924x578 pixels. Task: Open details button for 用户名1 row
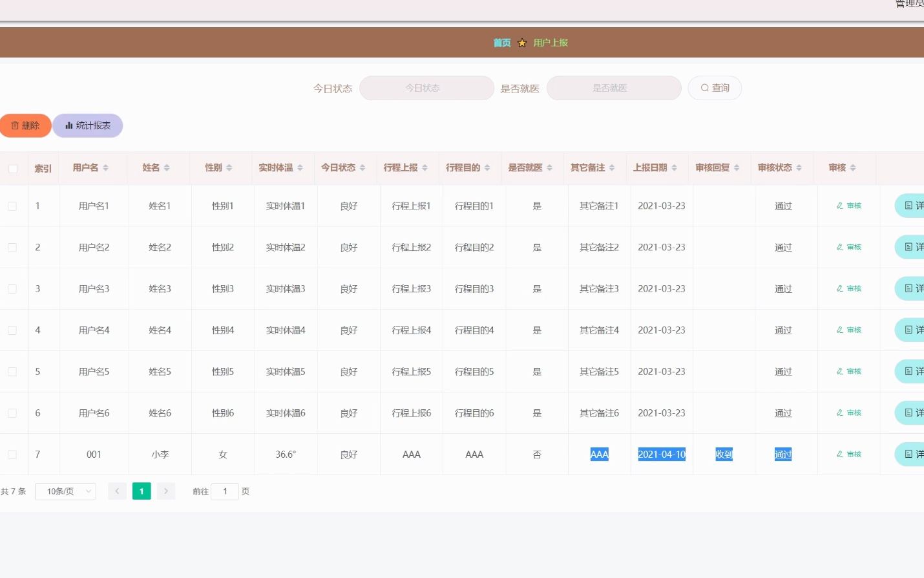click(x=910, y=206)
